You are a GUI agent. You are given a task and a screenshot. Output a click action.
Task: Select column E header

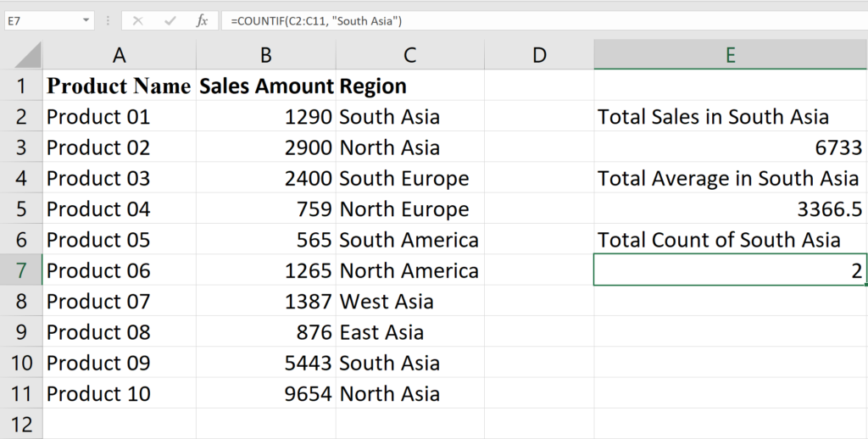tap(730, 55)
